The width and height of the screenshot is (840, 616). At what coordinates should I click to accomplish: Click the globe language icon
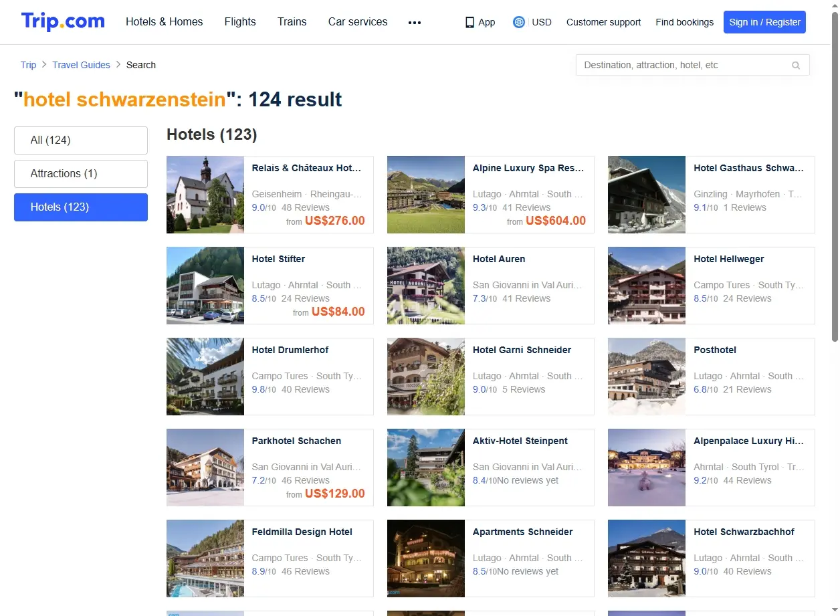pyautogui.click(x=519, y=22)
